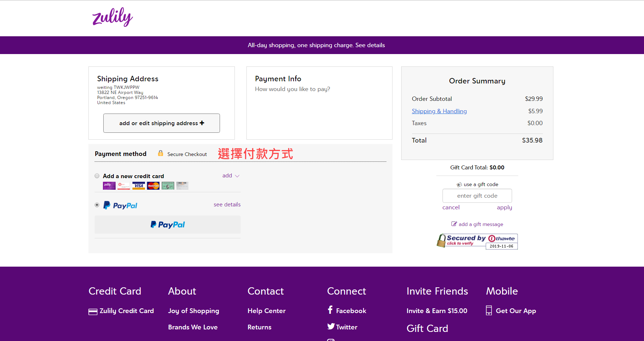The image size is (644, 341).
Task: Open Help Center in the footer
Action: [266, 311]
